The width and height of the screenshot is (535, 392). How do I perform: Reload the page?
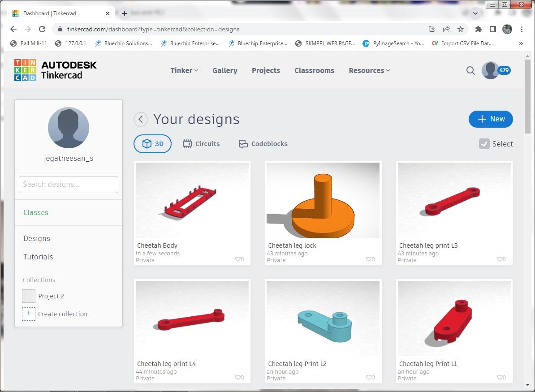tap(42, 29)
